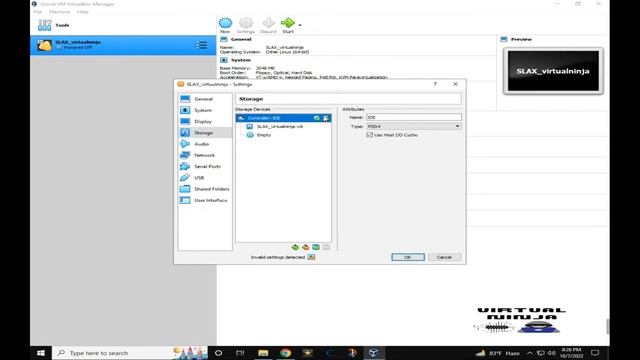Open the Machine menu
This screenshot has height=360, width=640.
[59, 12]
